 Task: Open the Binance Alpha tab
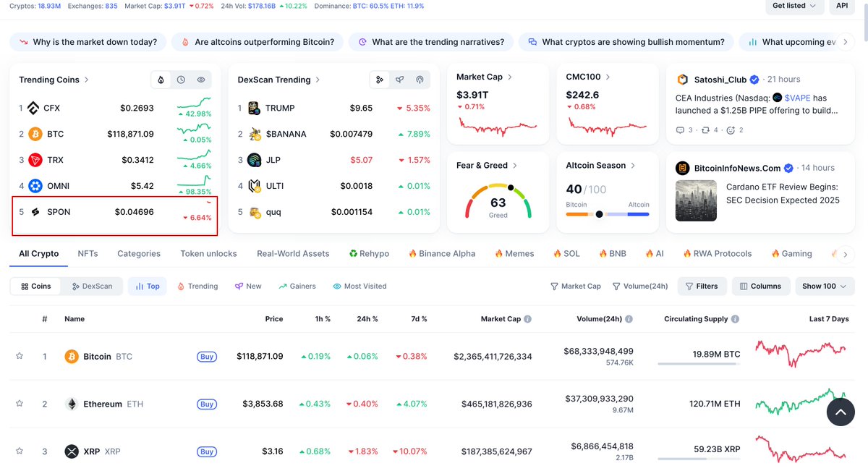click(442, 254)
